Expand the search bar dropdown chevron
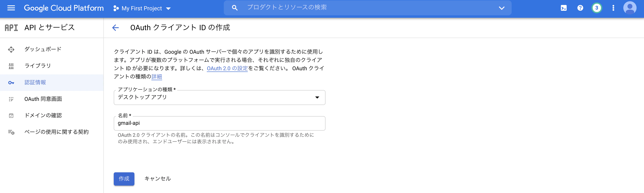Screen dimensions: 644x193 [502, 8]
